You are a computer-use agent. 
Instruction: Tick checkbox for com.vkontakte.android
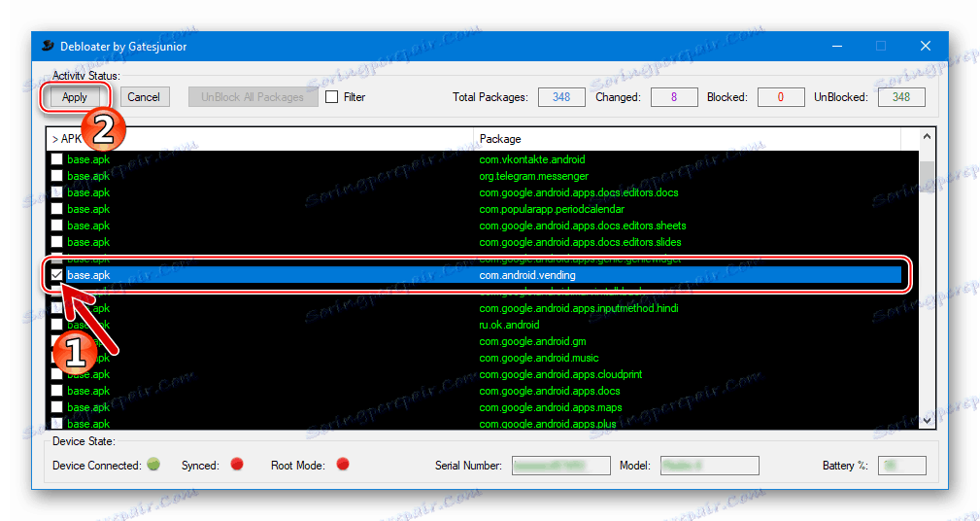tap(57, 159)
